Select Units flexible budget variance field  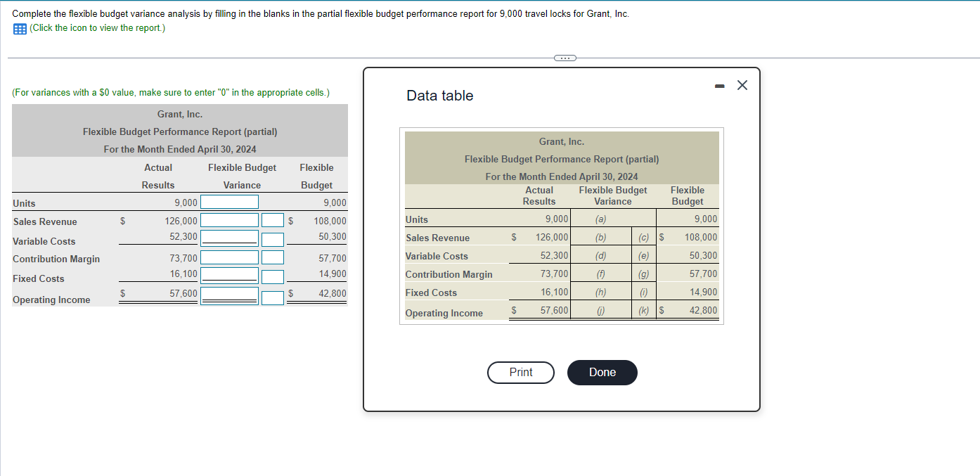(230, 202)
